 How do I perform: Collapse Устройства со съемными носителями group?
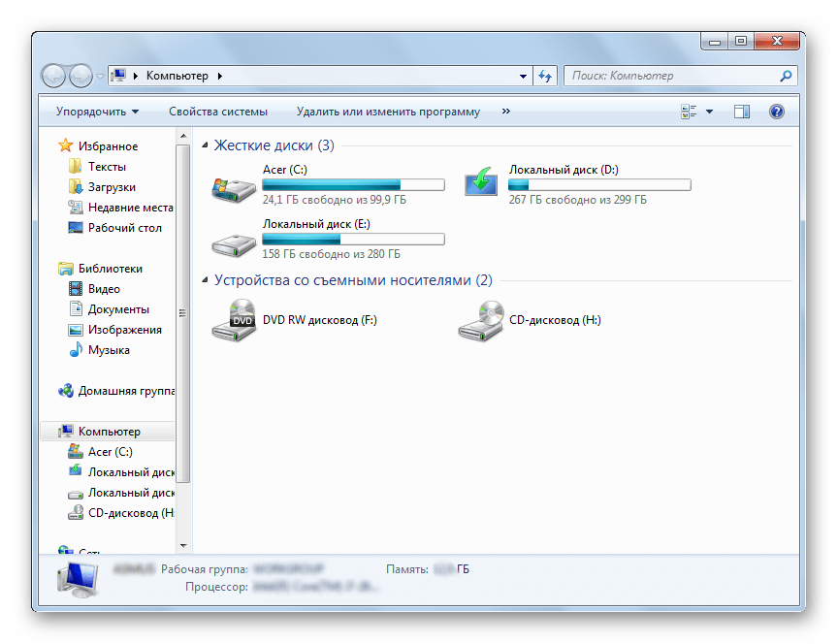tap(205, 279)
